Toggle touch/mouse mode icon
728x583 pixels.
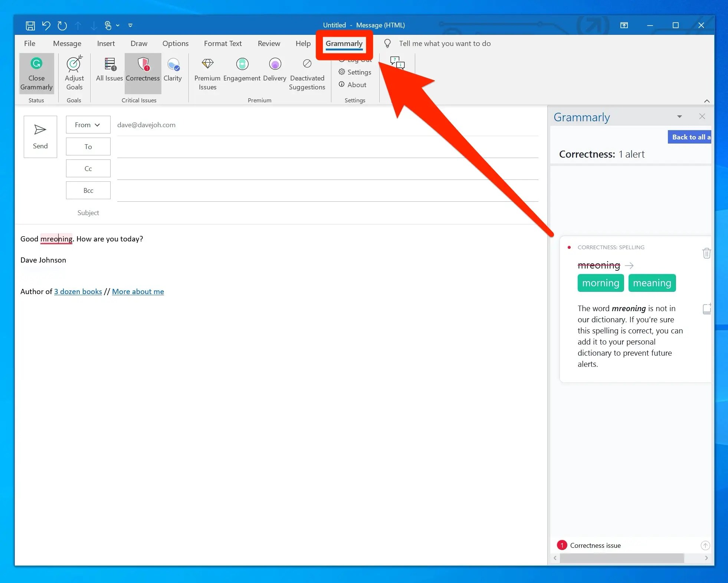[x=108, y=26]
